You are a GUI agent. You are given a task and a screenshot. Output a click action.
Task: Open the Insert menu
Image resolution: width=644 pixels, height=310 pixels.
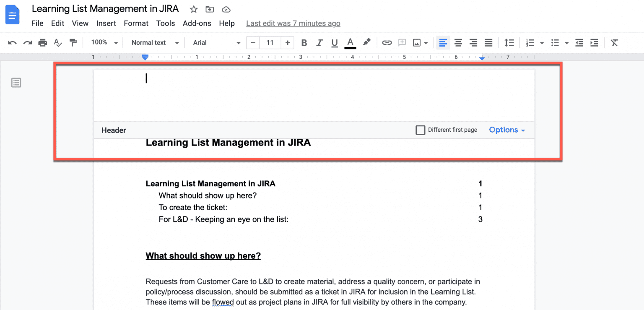(x=106, y=23)
